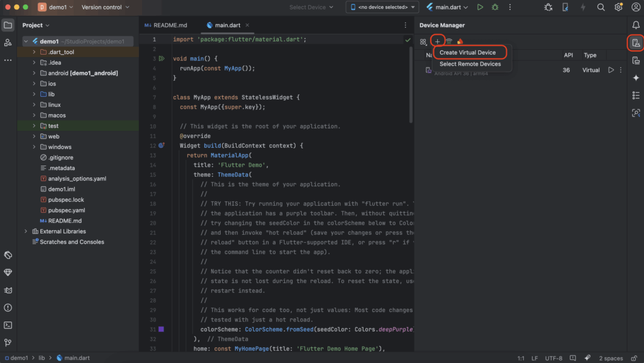Open the diamond-shaped tool window icon
The width and height of the screenshot is (644, 363).
[x=8, y=272]
